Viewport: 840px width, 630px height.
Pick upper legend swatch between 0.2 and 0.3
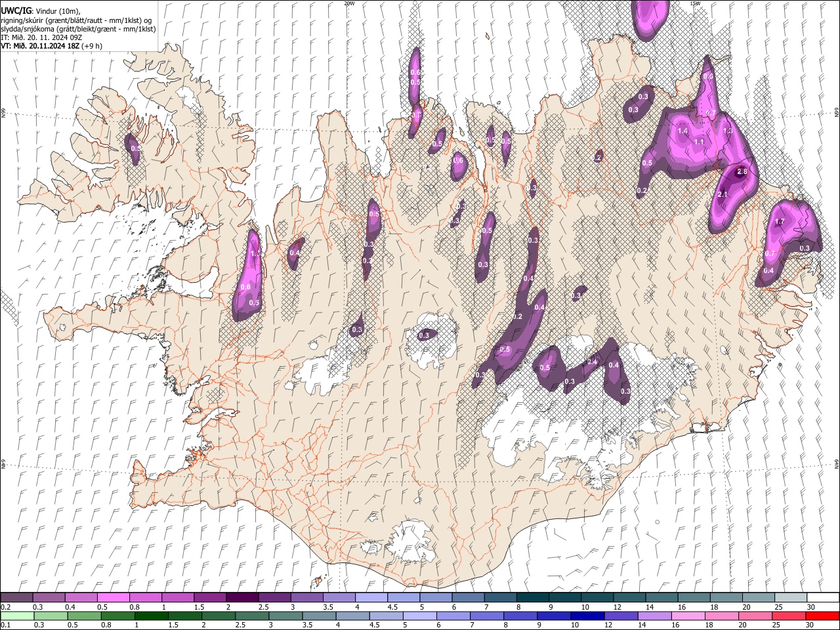coord(16,598)
